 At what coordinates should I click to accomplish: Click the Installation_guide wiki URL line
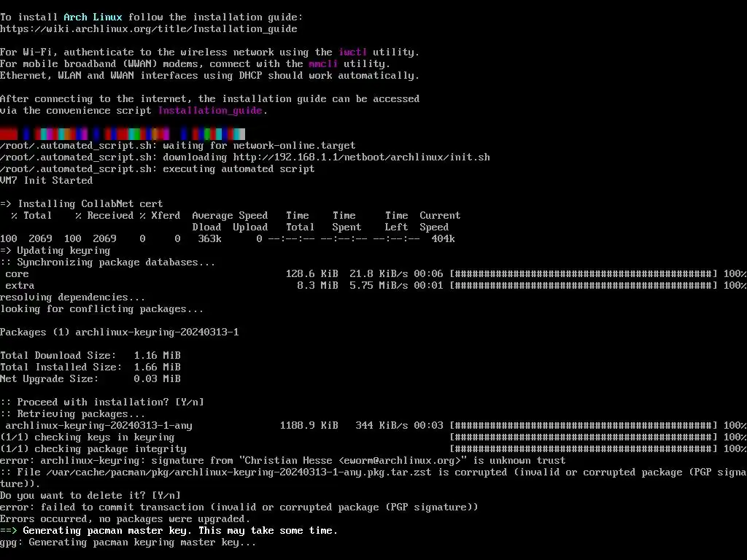tap(149, 28)
